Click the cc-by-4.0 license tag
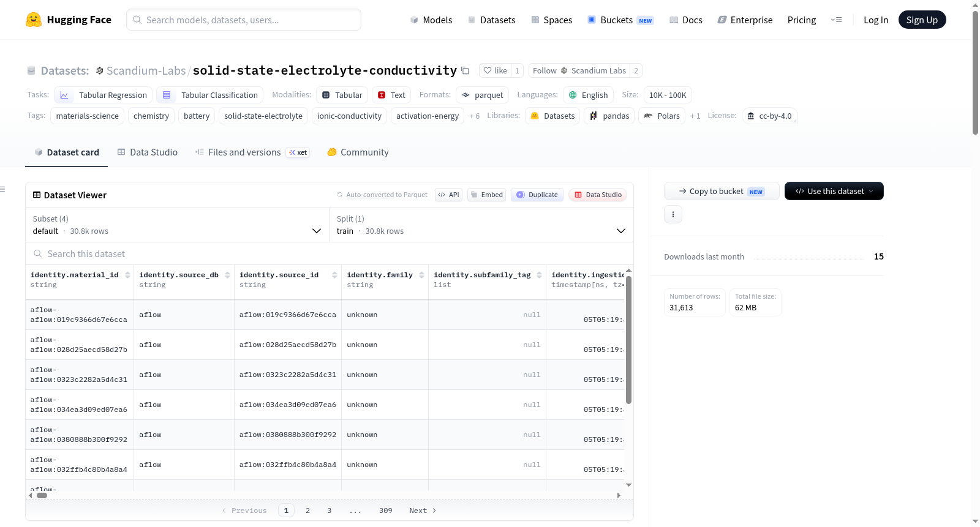 point(770,116)
